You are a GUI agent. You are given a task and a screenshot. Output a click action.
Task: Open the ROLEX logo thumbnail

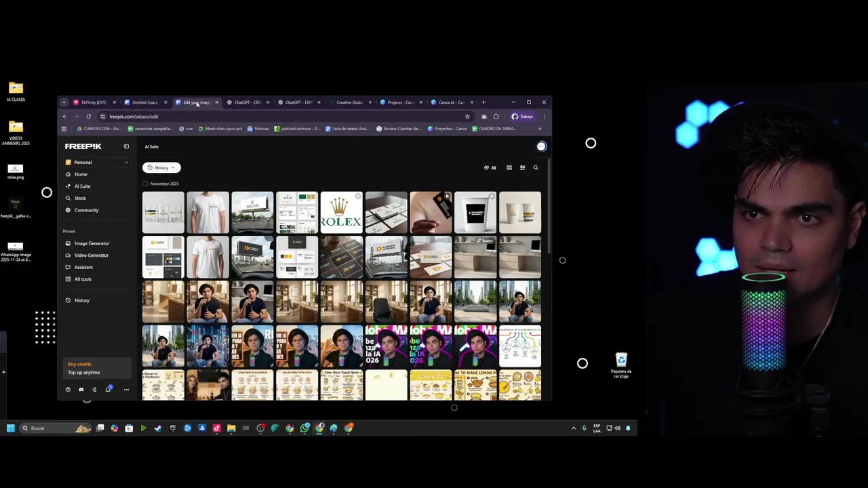pos(341,212)
